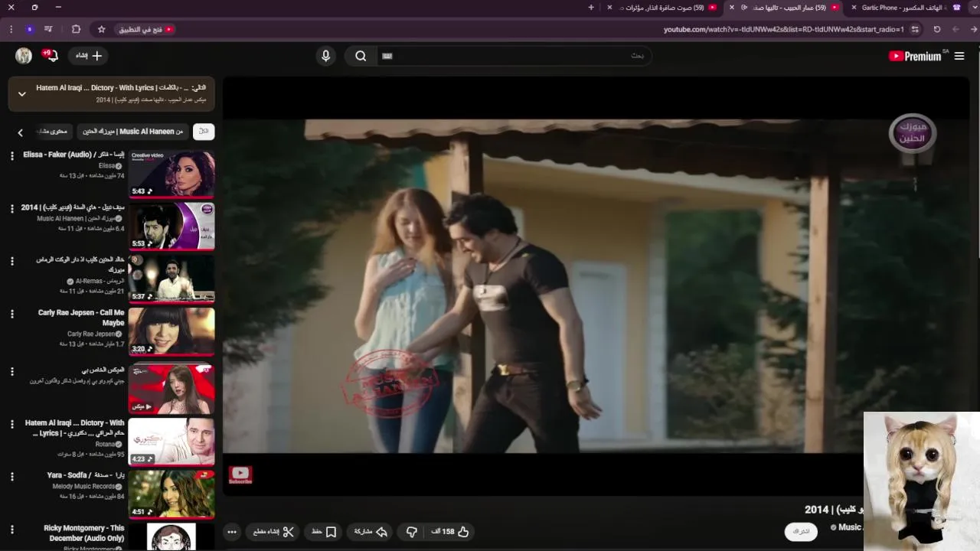Open the tab search dropdown arrow

point(974,8)
